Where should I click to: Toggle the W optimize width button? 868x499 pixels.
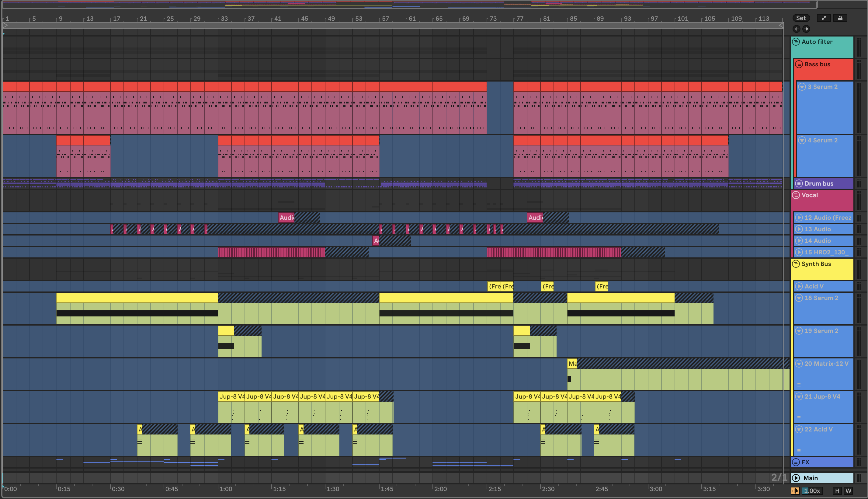849,491
